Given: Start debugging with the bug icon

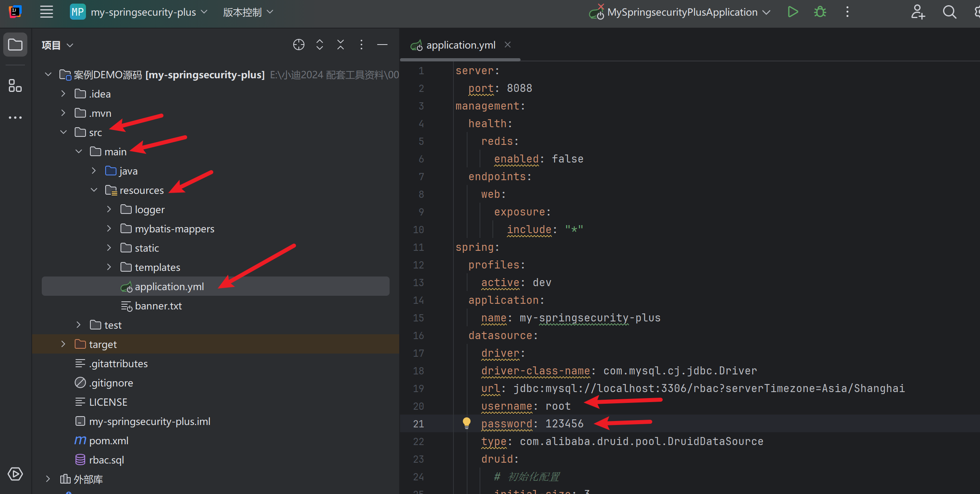Looking at the screenshot, I should pyautogui.click(x=820, y=12).
